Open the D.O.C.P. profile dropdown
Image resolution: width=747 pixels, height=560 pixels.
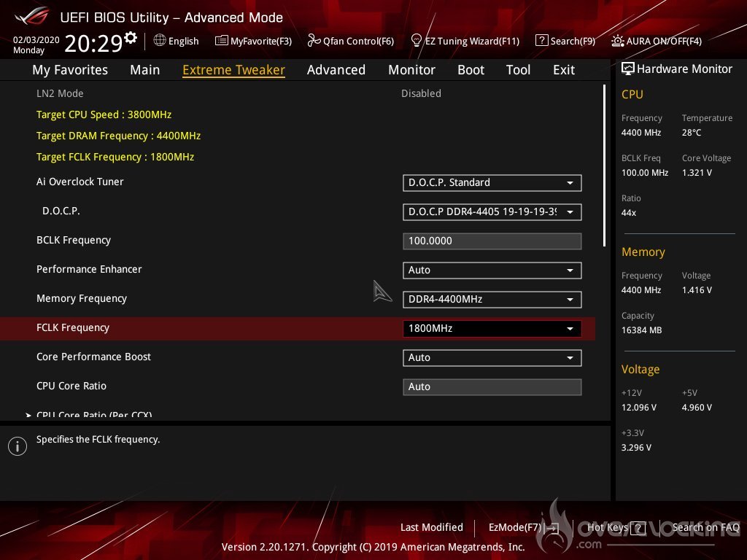492,212
